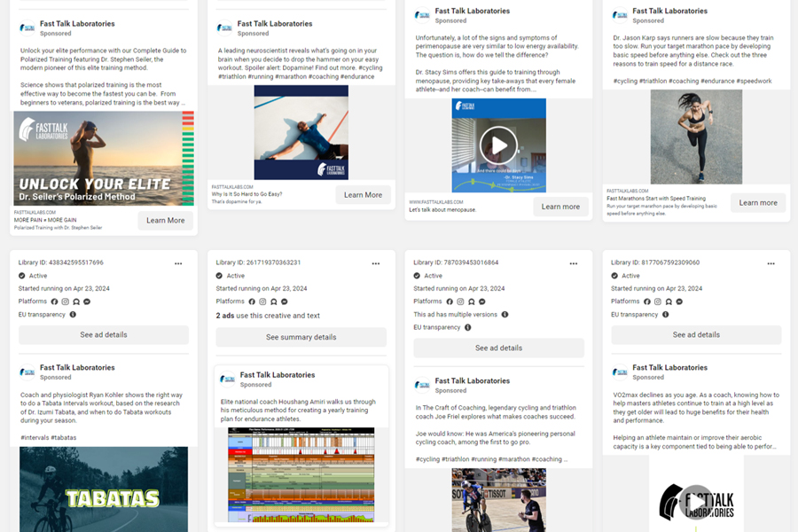Click FASTTALKLABS.COM above 'MORE PAIN ≠ MORE GAIN'
The image size is (798, 532).
pos(35,212)
